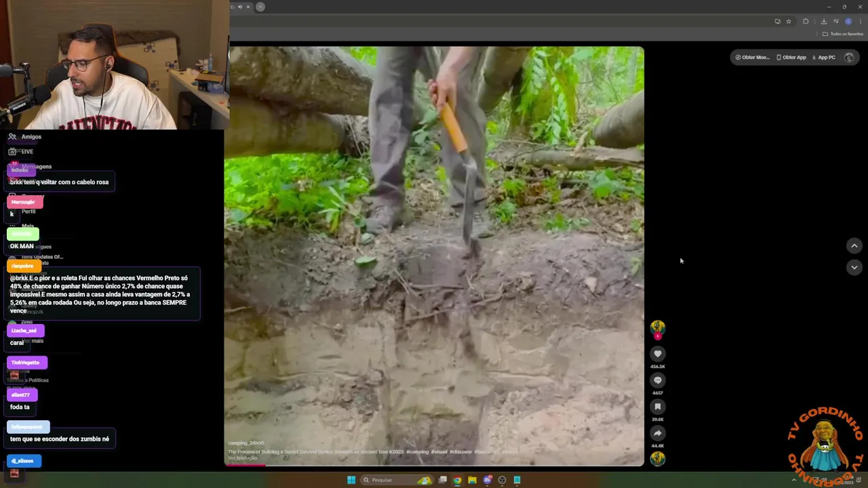Click the #camping hashtag in caption
This screenshot has height=488, width=868.
click(418, 451)
